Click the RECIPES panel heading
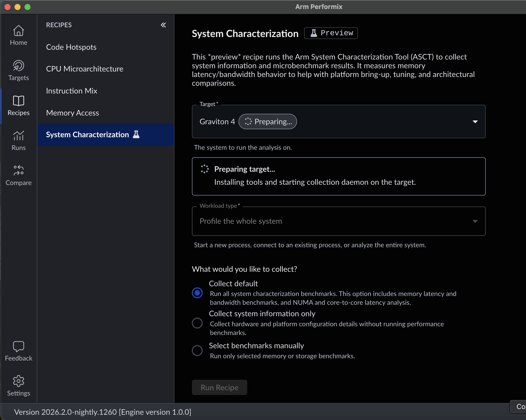This screenshot has width=526, height=420. 59,25
